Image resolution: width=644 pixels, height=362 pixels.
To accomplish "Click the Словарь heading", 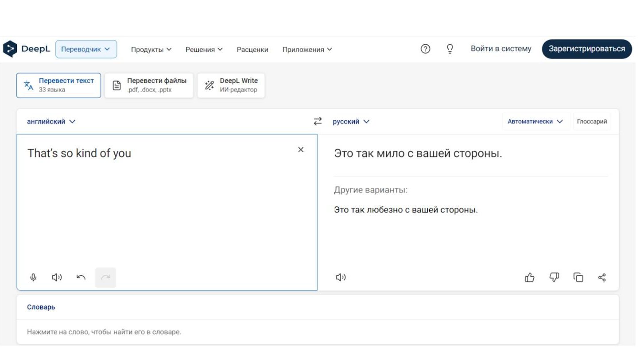I will pos(41,307).
